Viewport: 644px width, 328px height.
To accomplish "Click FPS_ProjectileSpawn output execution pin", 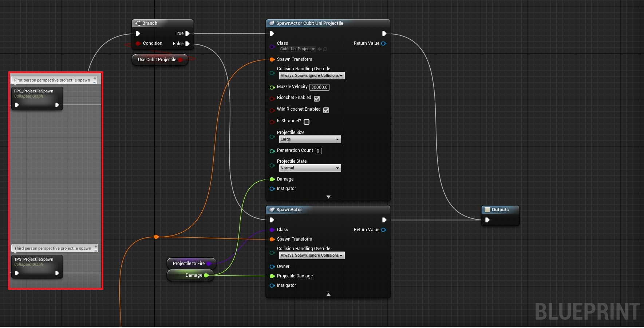I will [x=57, y=105].
